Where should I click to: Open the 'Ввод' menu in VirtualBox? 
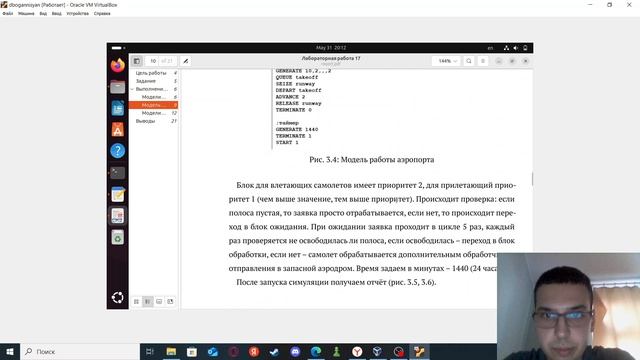[x=57, y=13]
